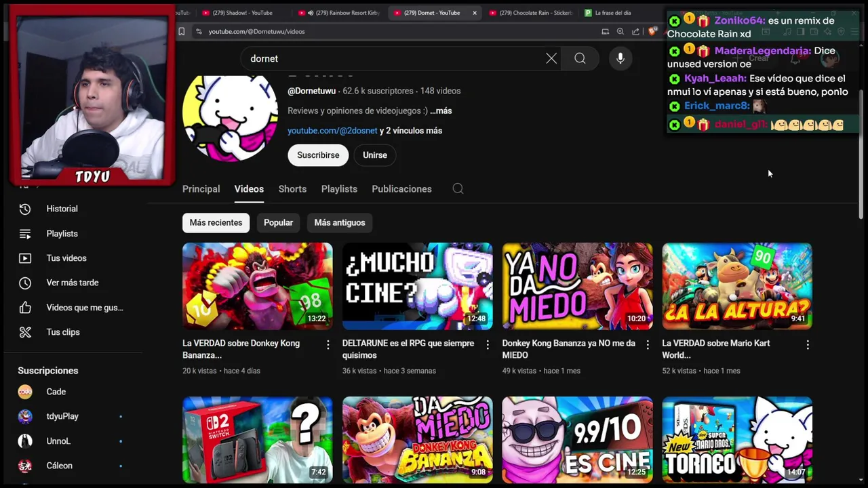Click the Suscripciones sidebar heading
868x488 pixels.
[48, 371]
